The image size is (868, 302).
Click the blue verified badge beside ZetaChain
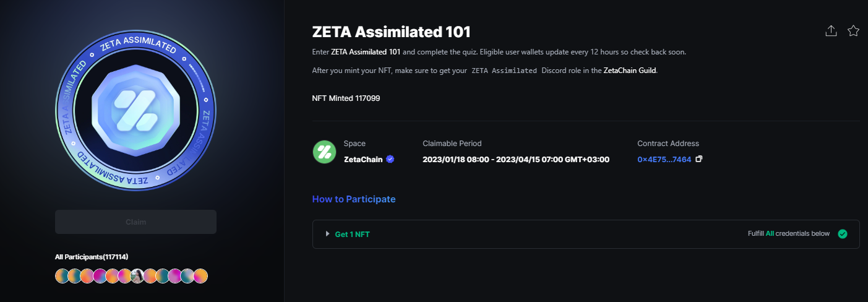pyautogui.click(x=390, y=159)
